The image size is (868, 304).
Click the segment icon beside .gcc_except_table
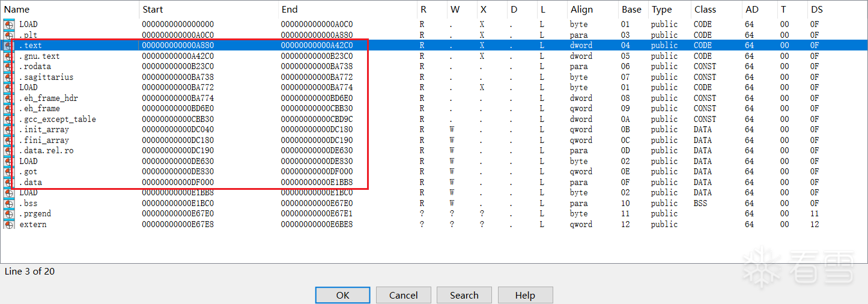coord(9,119)
